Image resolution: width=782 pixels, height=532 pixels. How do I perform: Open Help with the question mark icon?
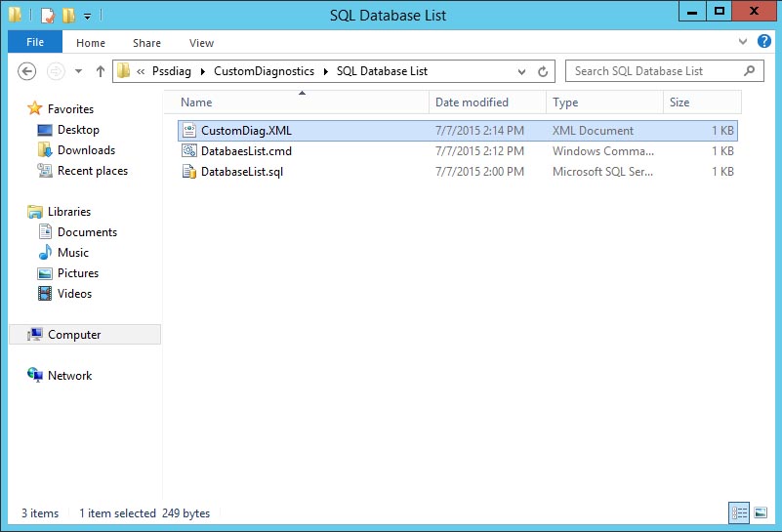click(x=763, y=41)
